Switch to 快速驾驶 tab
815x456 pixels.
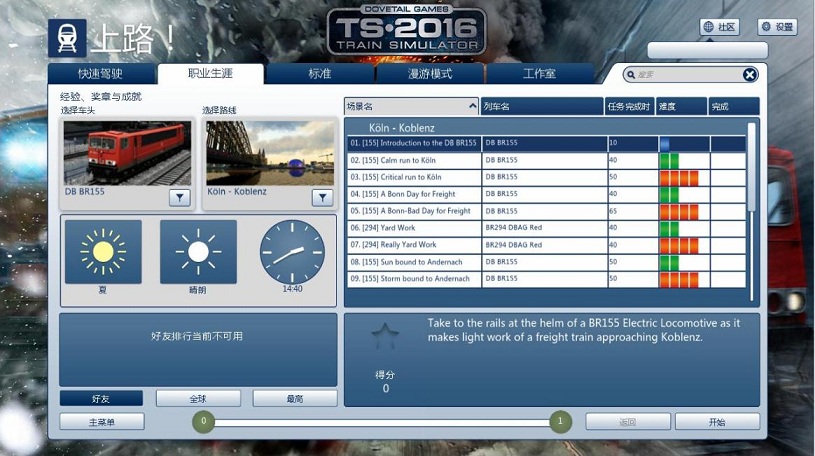tap(101, 74)
